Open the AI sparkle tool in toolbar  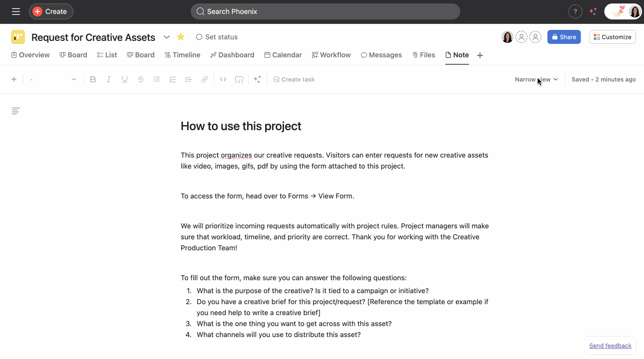pyautogui.click(x=257, y=79)
